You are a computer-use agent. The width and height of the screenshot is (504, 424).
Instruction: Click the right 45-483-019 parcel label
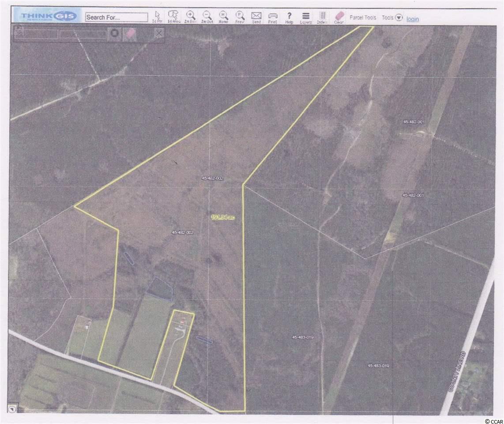pos(378,365)
